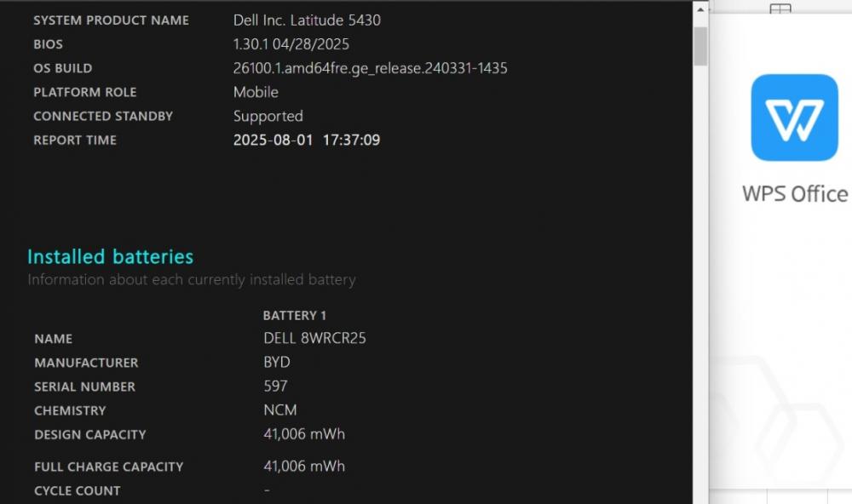This screenshot has height=504, width=852.
Task: Click the battery name 'DELL 8WRCR25'
Action: (314, 338)
